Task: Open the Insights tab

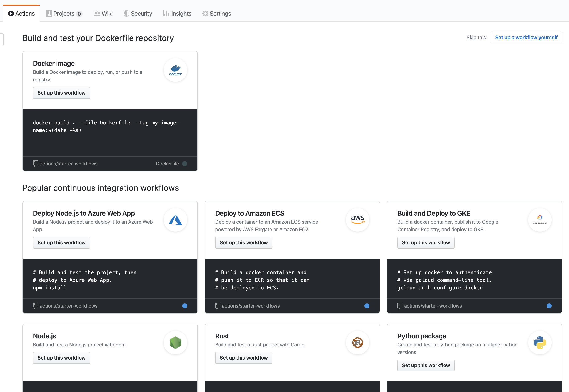Action: (177, 14)
